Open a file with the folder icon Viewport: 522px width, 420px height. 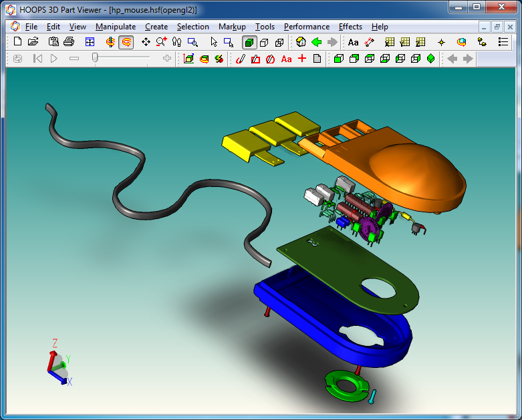[33, 42]
